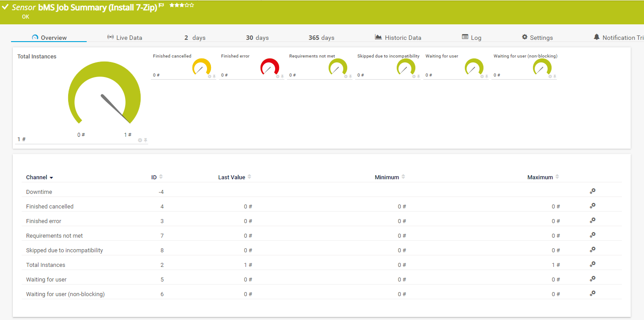Open the sensor Settings tab
This screenshot has width=644, height=320.
tap(537, 38)
